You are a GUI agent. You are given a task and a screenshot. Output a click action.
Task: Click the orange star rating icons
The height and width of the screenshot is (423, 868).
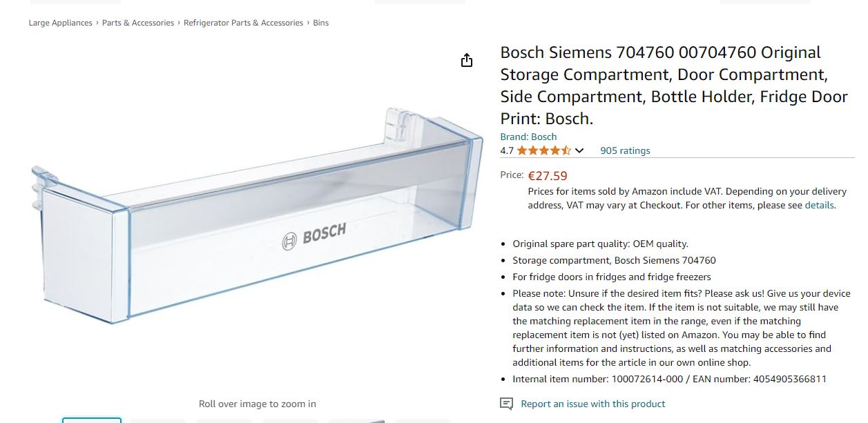click(543, 150)
